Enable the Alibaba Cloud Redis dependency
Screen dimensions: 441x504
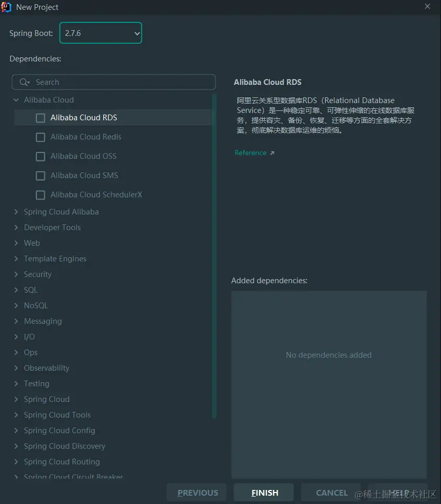[41, 137]
